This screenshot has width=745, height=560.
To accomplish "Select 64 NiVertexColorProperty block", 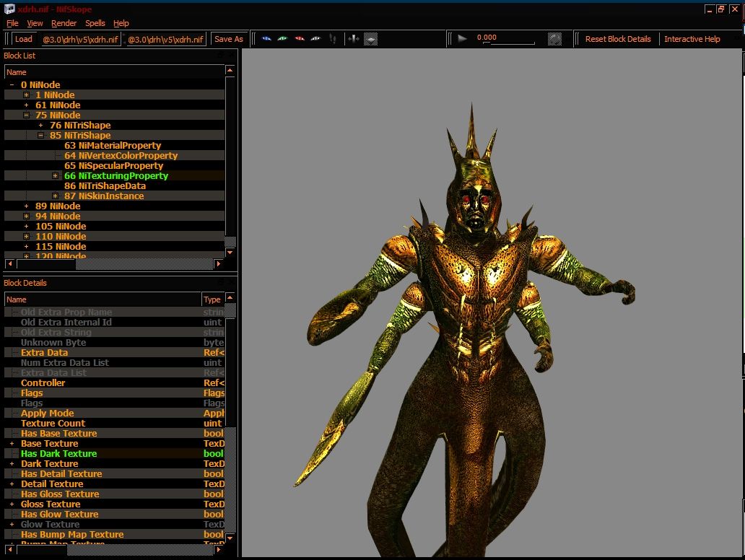I will (x=121, y=155).
